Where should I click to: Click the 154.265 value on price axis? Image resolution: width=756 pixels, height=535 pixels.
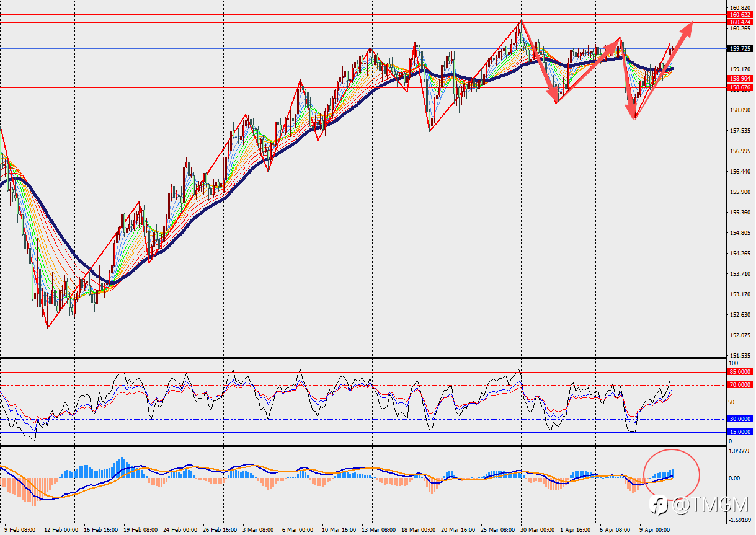[x=741, y=254]
